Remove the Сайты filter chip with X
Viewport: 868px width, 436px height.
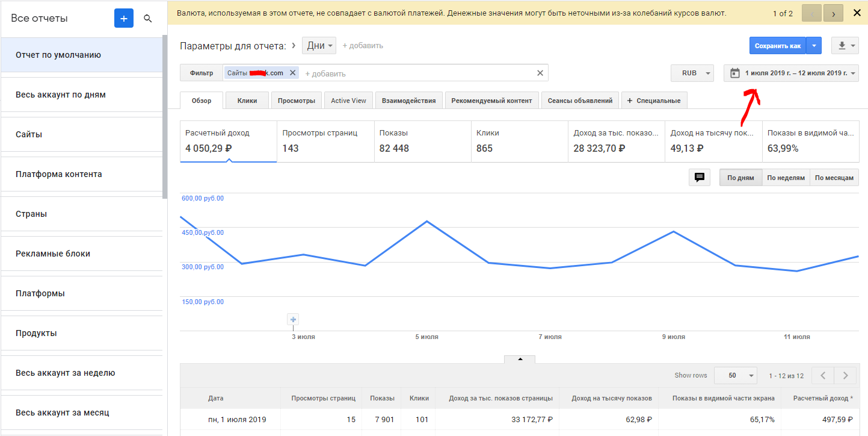pyautogui.click(x=293, y=73)
